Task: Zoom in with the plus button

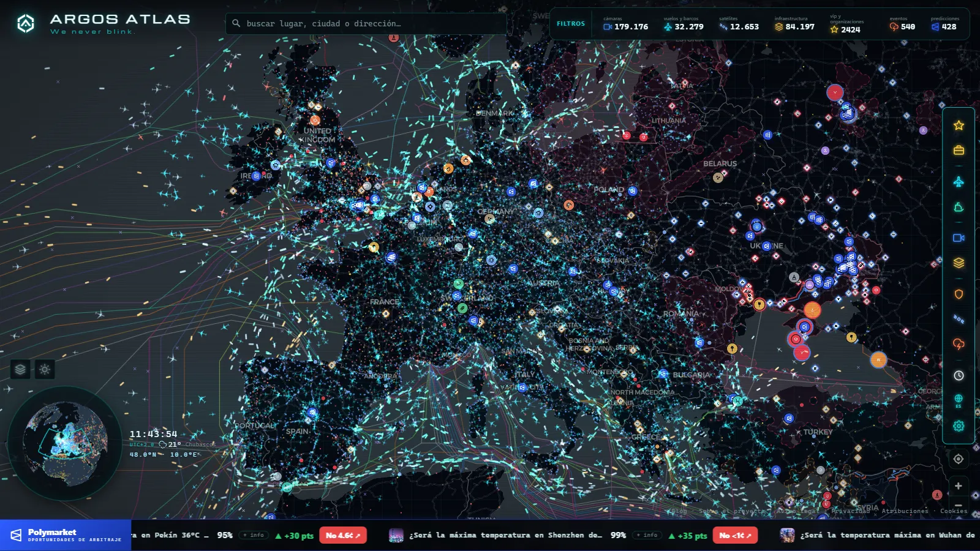Action: 959,485
